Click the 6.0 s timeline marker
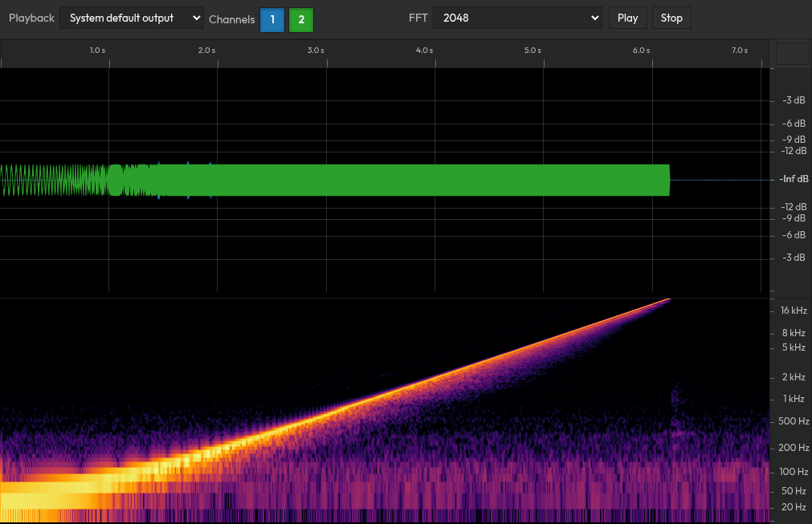This screenshot has width=812, height=524. pos(641,51)
